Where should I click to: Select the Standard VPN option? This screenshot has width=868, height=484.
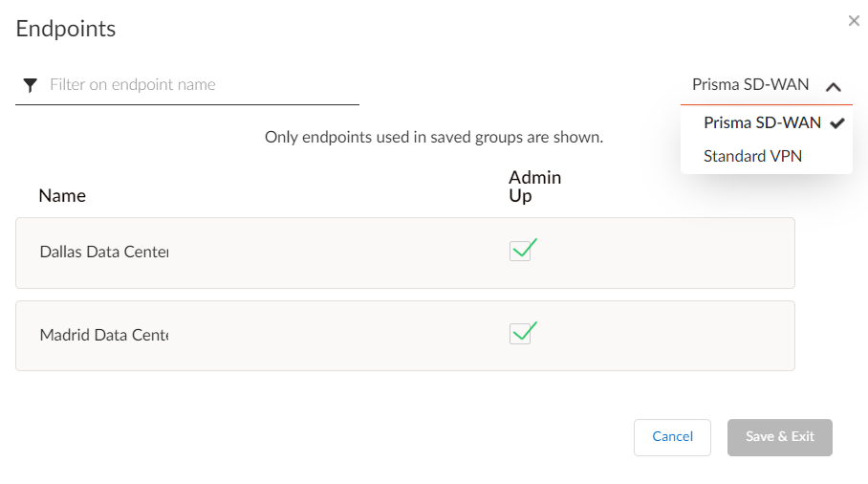click(x=752, y=156)
